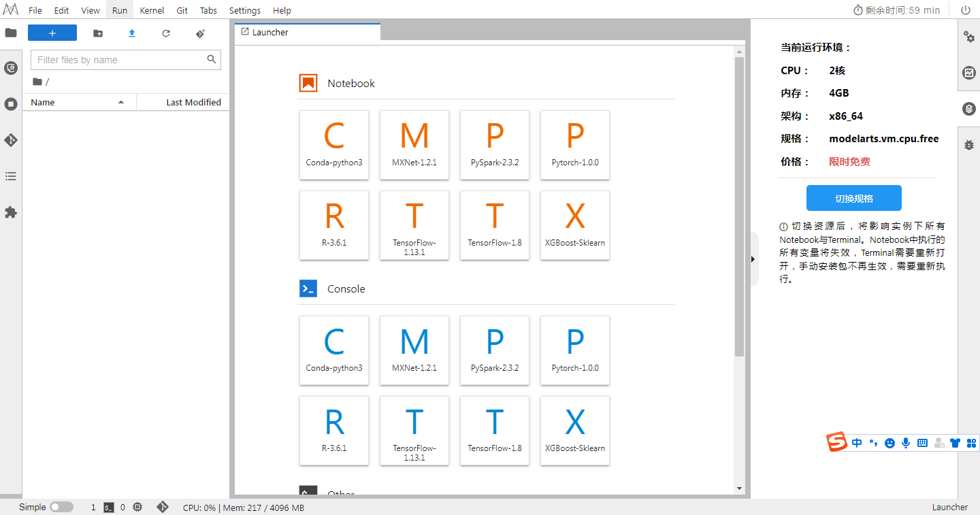
Task: Start a TensorFlow-1.8 console
Action: click(495, 431)
